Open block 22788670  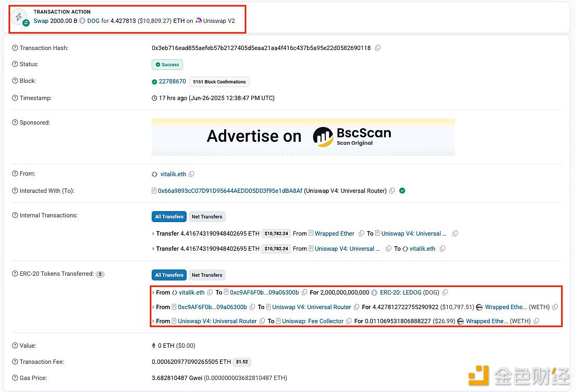tap(172, 81)
